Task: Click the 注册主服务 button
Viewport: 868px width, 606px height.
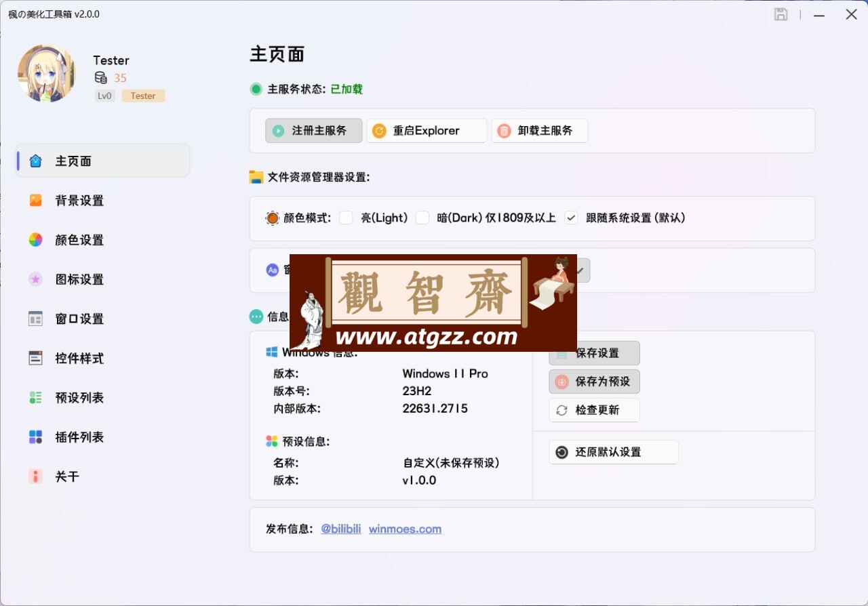Action: [314, 131]
